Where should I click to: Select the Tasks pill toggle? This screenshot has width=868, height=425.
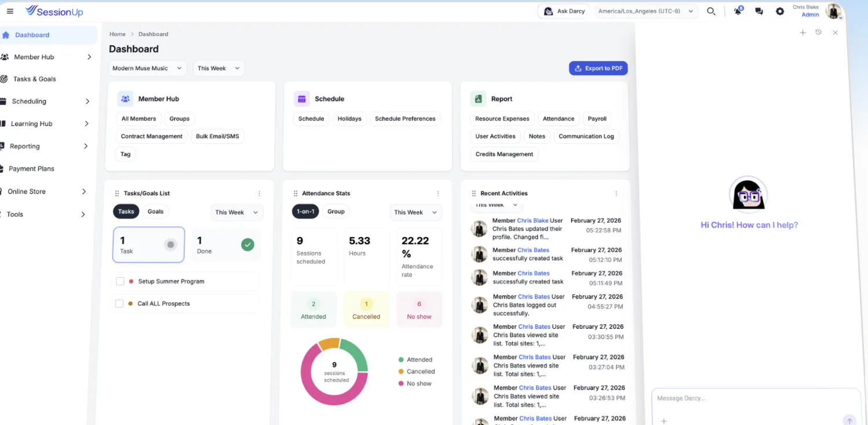click(126, 212)
